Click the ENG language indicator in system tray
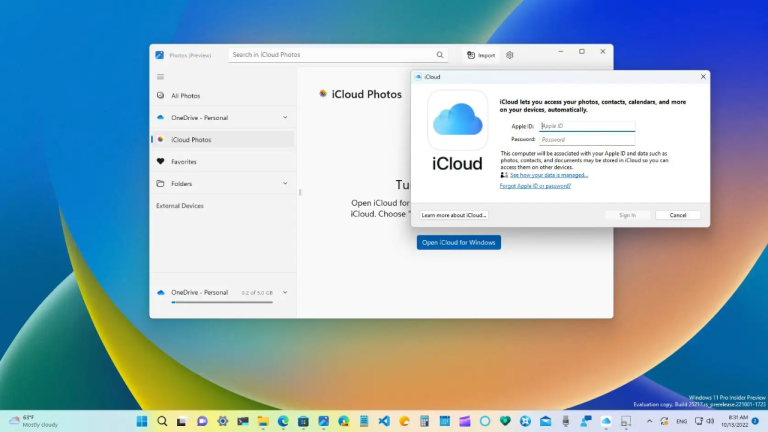 click(x=681, y=421)
